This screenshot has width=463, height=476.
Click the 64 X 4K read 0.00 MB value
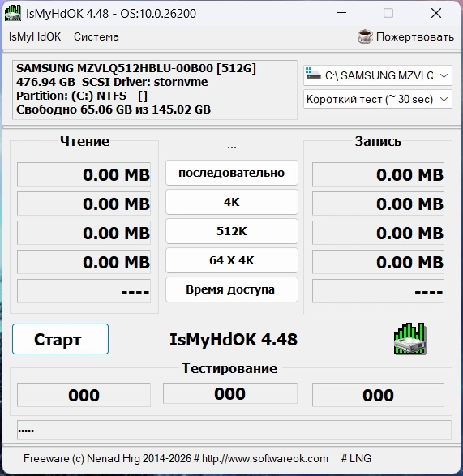coord(84,262)
